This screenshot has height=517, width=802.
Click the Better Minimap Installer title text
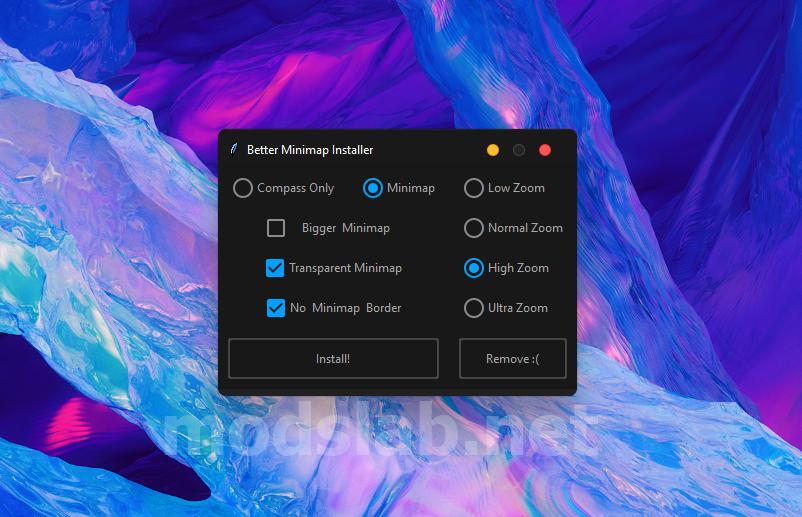point(310,150)
